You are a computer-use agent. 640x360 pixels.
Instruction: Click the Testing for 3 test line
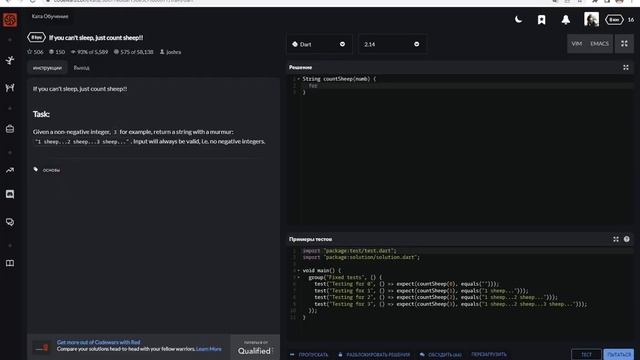tap(450, 304)
